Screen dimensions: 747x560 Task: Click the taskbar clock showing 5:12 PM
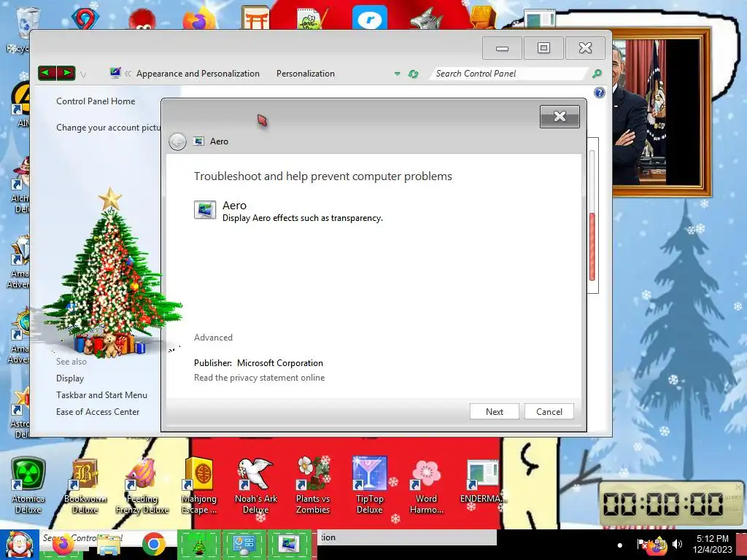(x=712, y=544)
